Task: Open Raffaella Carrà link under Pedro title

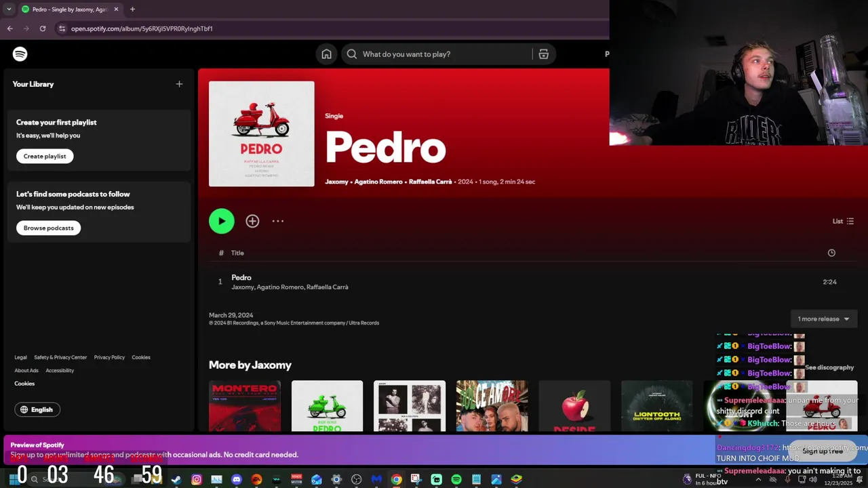Action: (431, 182)
